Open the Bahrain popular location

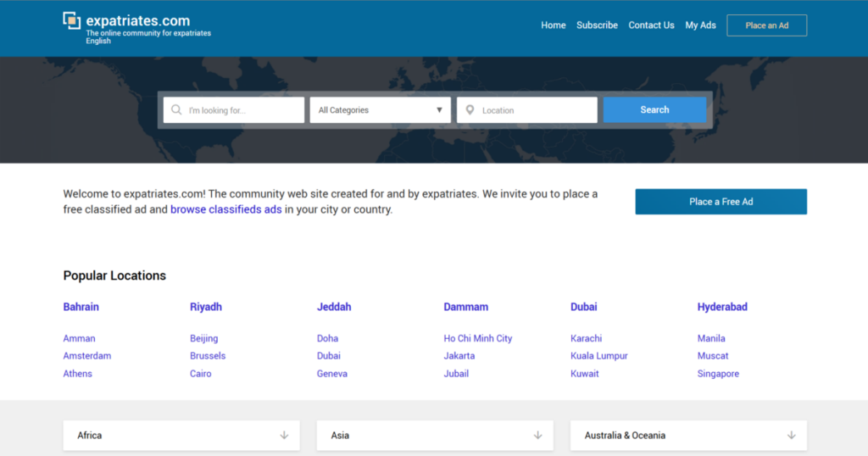(x=81, y=307)
